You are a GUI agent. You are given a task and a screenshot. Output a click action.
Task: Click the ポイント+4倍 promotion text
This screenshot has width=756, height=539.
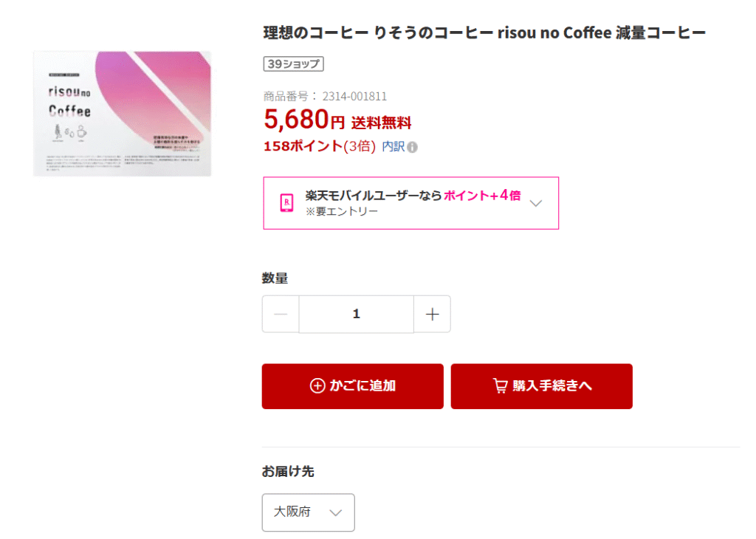click(482, 196)
